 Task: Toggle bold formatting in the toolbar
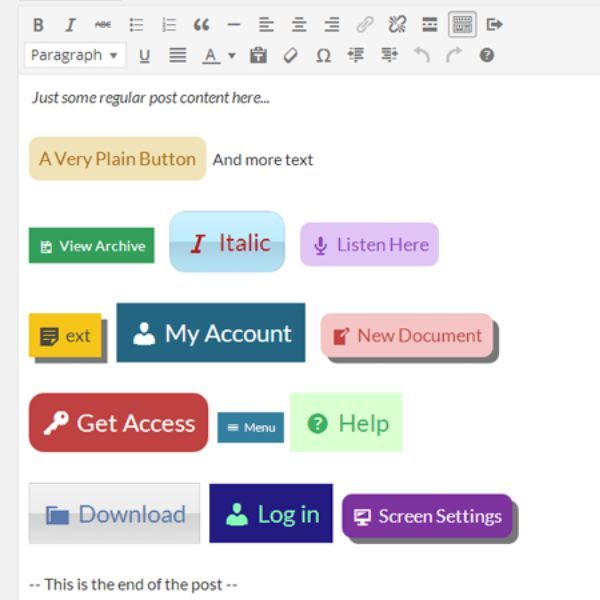[38, 25]
